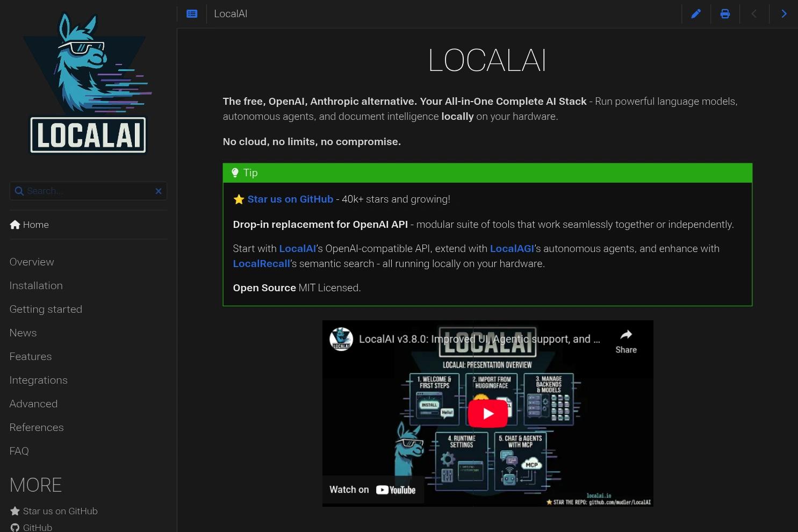798x532 pixels.
Task: Click 'Open Source' bold text
Action: click(x=264, y=288)
